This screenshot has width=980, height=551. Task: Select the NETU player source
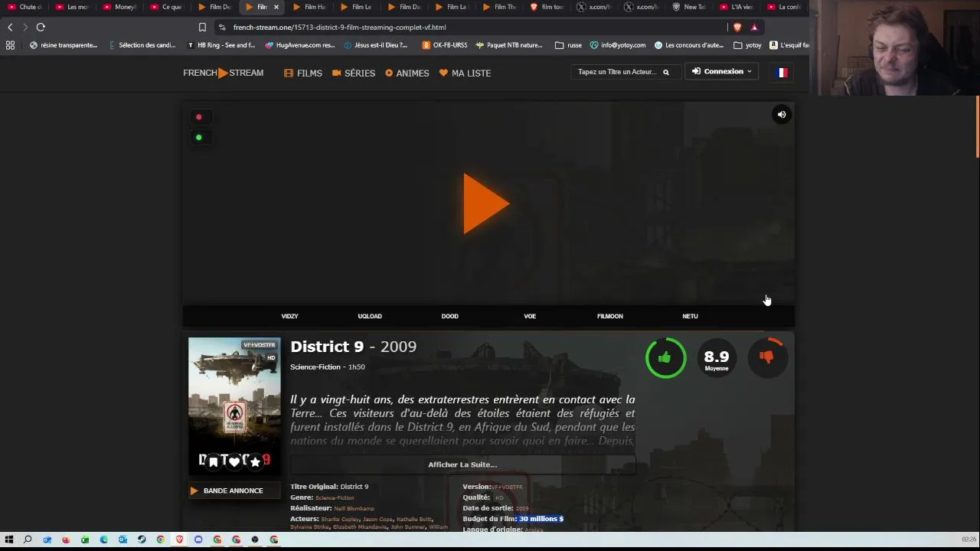[x=690, y=316]
